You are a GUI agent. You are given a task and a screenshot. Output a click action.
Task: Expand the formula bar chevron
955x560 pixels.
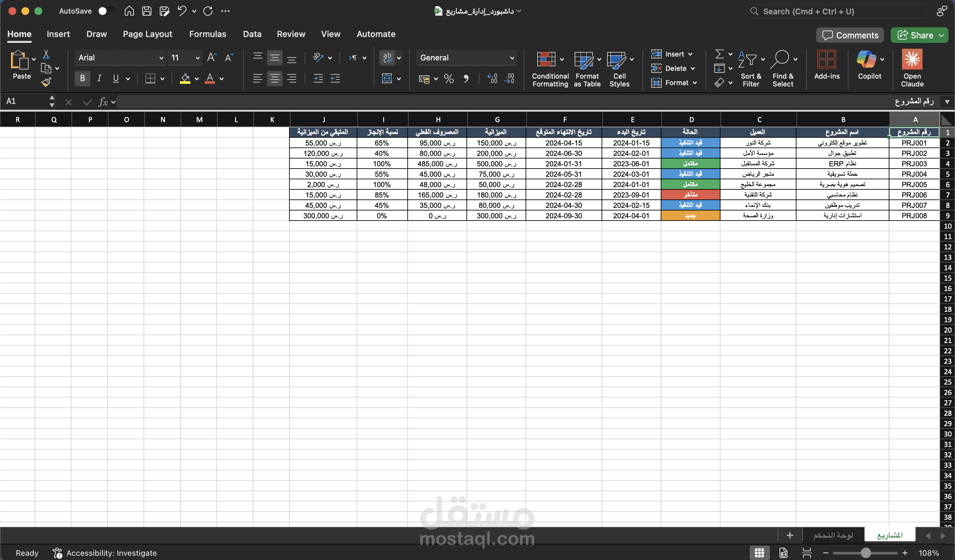947,102
